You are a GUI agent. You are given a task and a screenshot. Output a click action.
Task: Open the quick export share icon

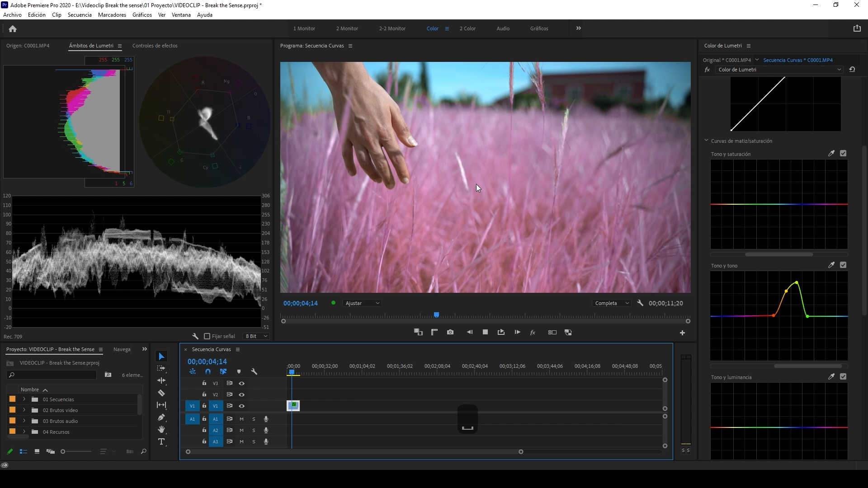coord(857,28)
